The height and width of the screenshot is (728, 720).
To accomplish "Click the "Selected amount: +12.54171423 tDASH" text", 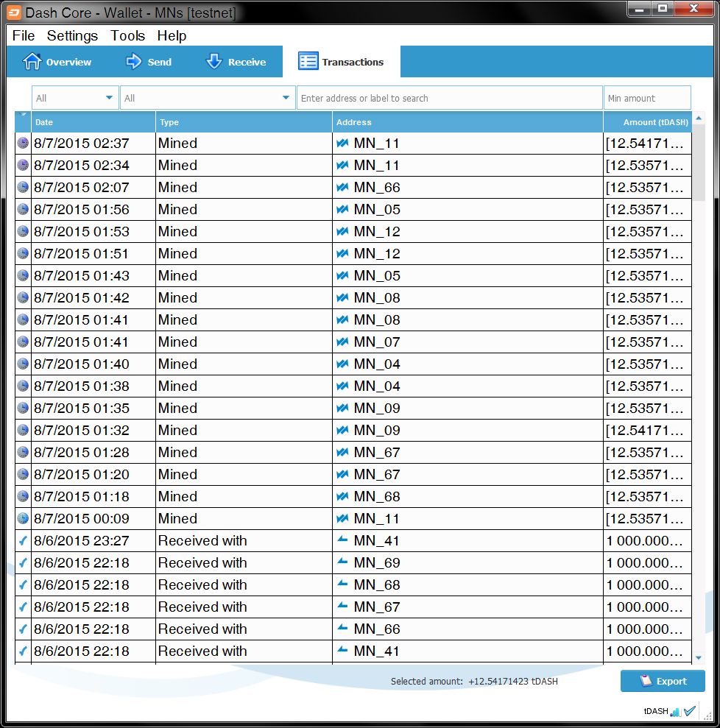I will 474,681.
